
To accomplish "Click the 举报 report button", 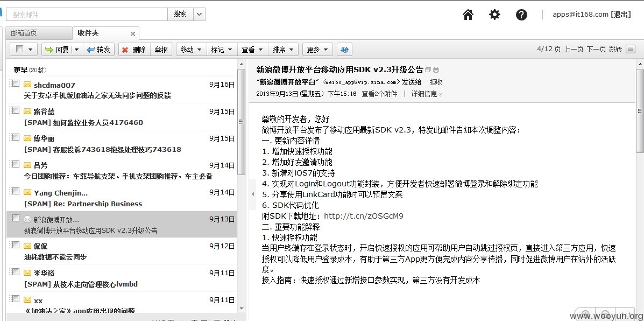I will point(161,50).
